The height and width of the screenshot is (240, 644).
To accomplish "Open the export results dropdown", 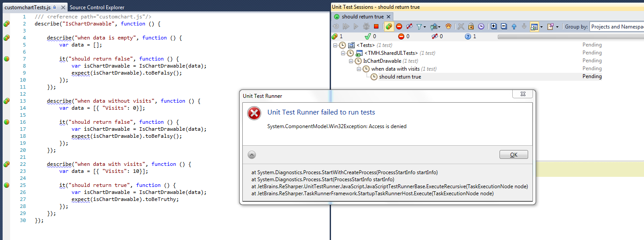I will click(552, 26).
